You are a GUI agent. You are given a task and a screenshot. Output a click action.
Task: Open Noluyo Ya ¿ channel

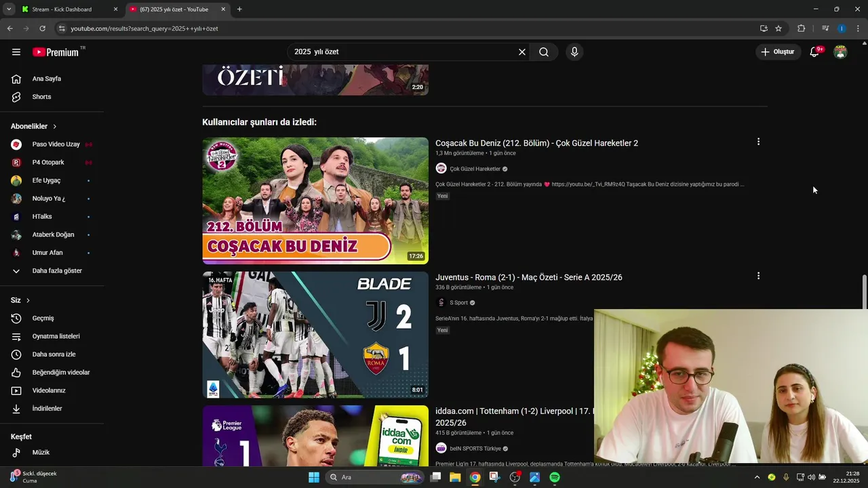pyautogui.click(x=49, y=199)
